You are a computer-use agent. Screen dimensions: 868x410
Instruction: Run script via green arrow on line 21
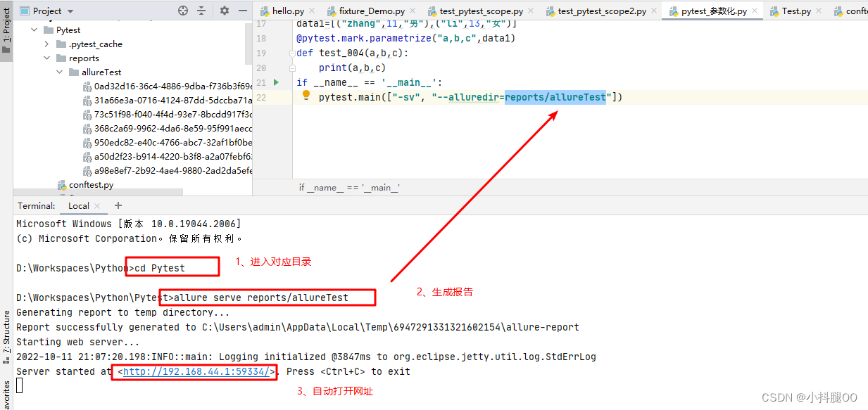(276, 82)
